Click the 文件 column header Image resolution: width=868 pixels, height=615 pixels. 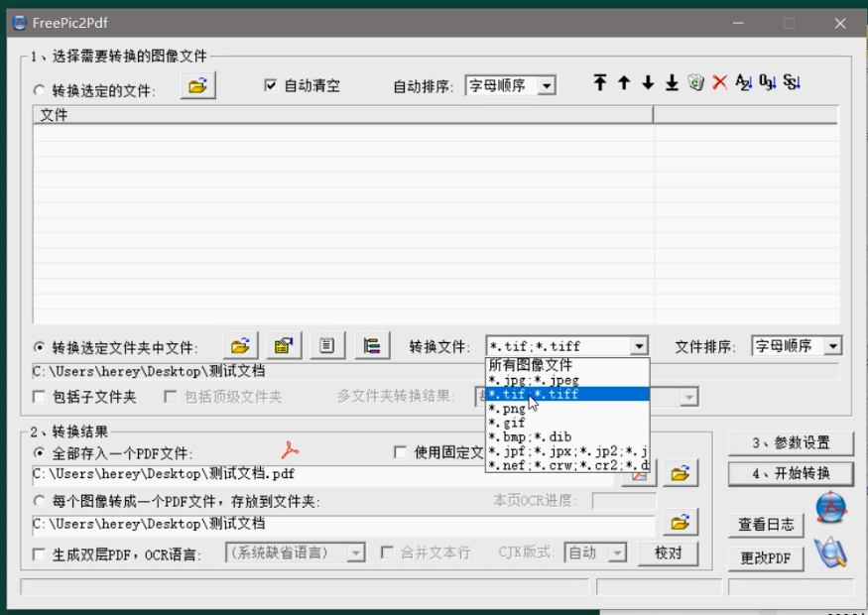point(343,115)
